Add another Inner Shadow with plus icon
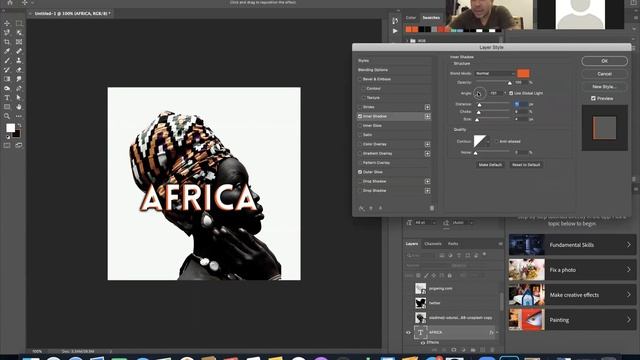This screenshot has width=640, height=360. tap(427, 116)
